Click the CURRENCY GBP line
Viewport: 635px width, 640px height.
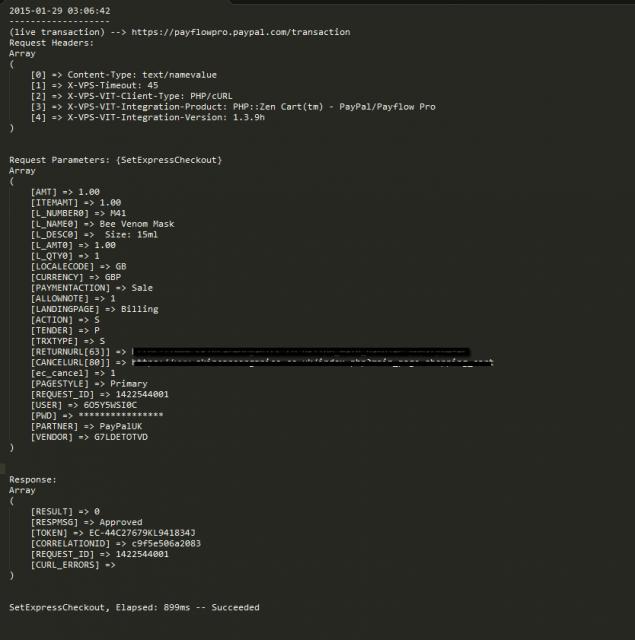76,277
